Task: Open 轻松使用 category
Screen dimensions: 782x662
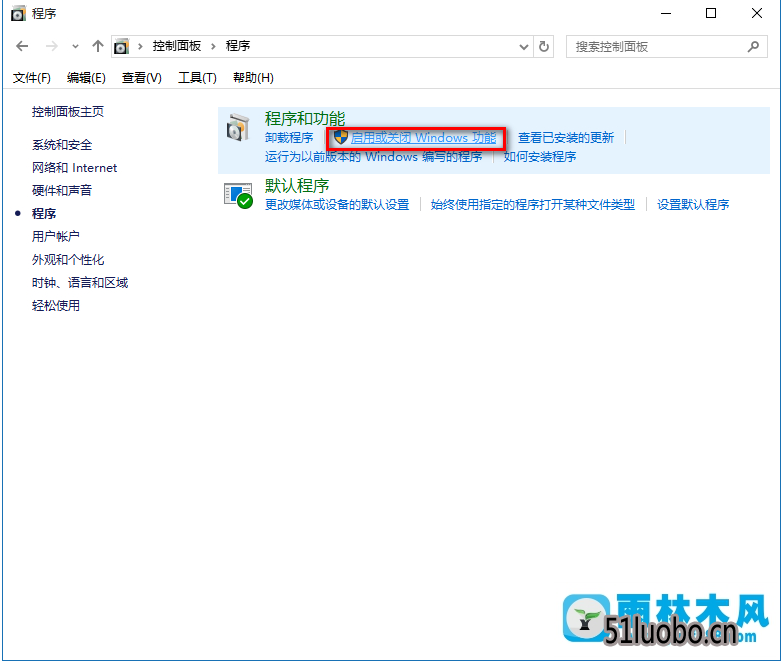Action: (x=56, y=305)
